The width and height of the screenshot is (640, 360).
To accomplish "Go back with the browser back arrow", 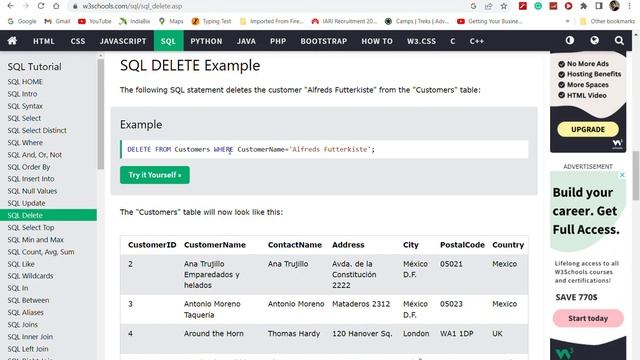I will (11, 6).
